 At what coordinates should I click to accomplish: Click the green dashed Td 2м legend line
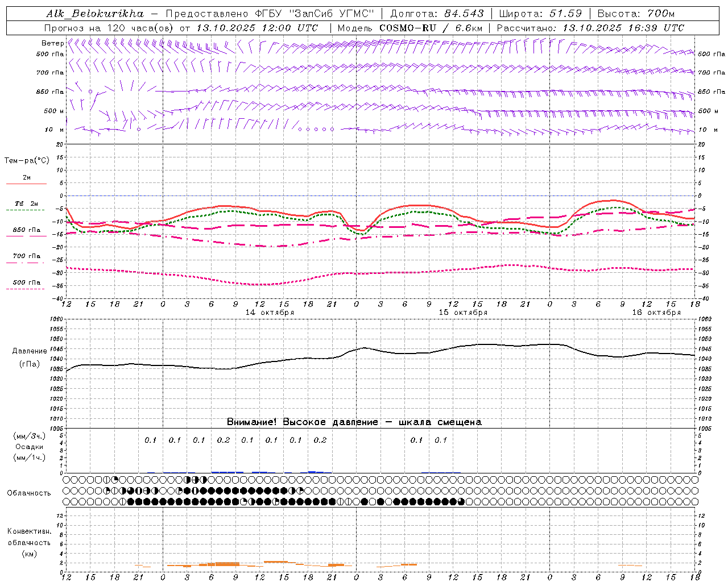pos(26,210)
